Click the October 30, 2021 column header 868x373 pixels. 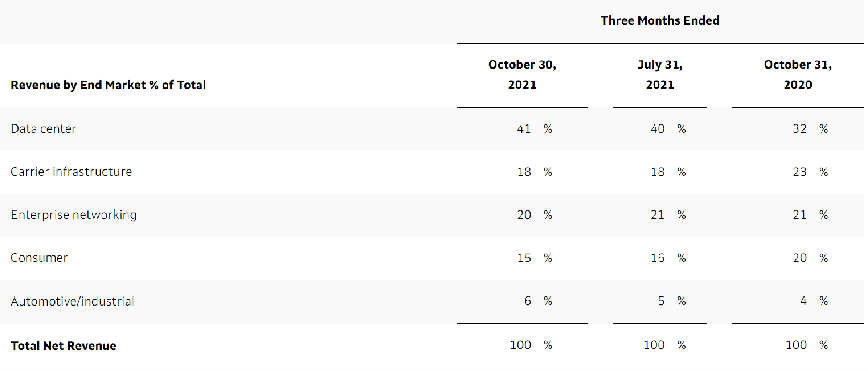[x=522, y=74]
